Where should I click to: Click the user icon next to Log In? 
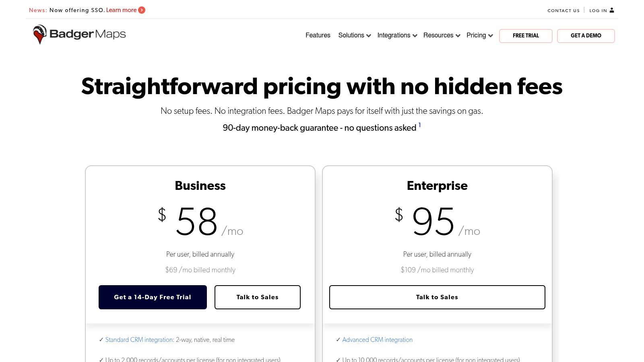point(612,10)
